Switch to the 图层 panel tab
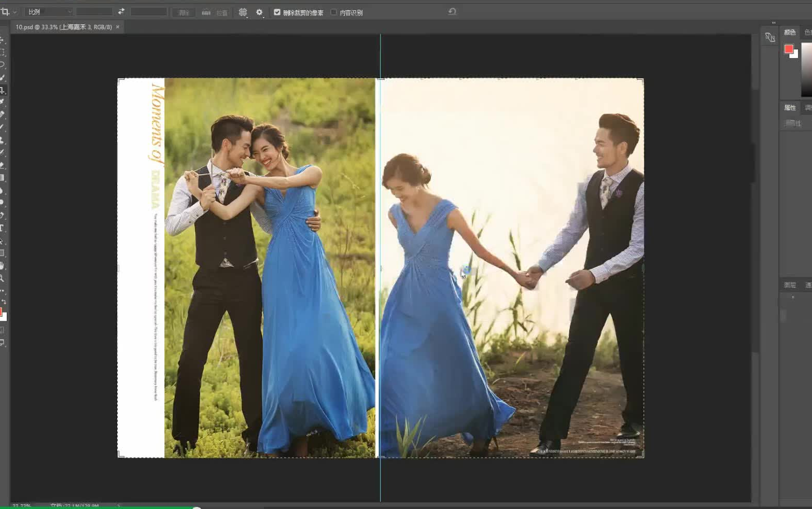 pyautogui.click(x=790, y=285)
